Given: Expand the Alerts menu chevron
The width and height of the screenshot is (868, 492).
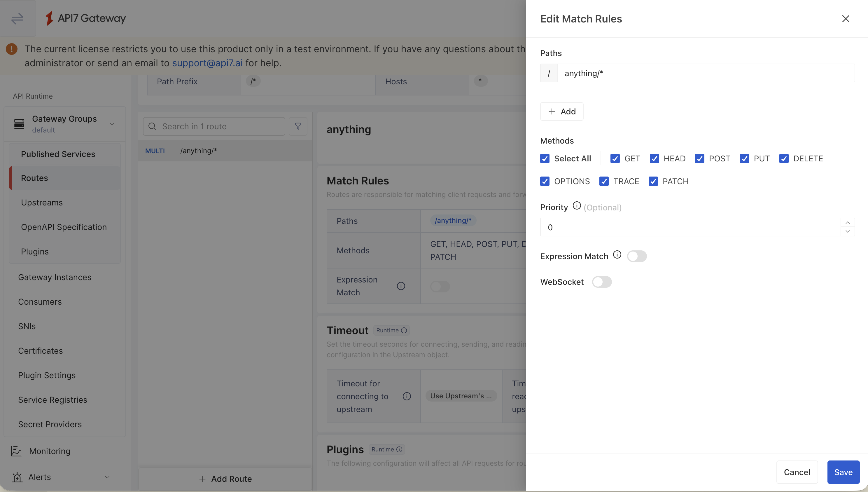Looking at the screenshot, I should pyautogui.click(x=107, y=477).
